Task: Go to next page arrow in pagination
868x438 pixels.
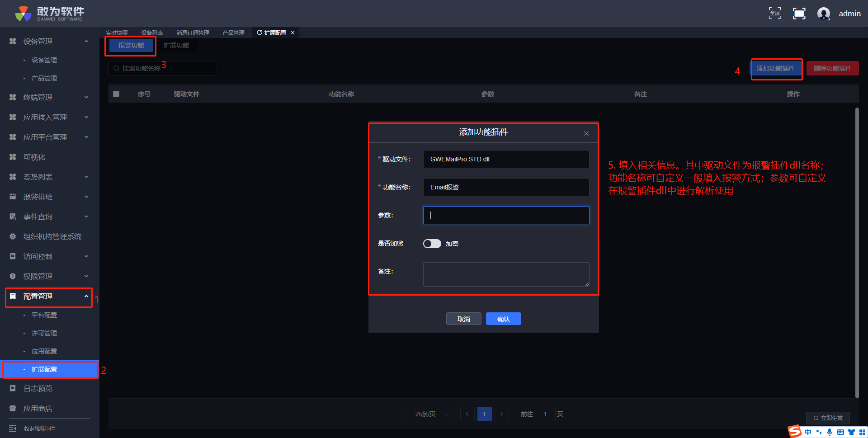Action: click(x=501, y=414)
